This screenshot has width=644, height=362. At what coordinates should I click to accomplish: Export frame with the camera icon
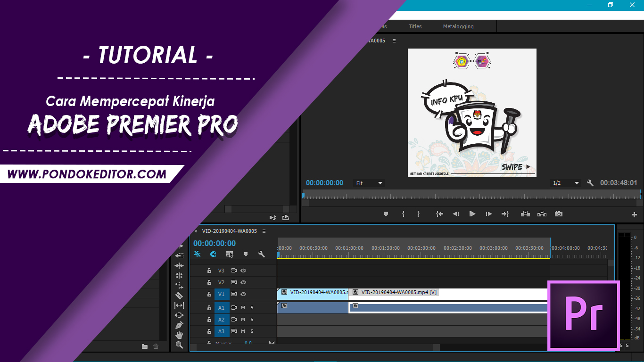559,214
